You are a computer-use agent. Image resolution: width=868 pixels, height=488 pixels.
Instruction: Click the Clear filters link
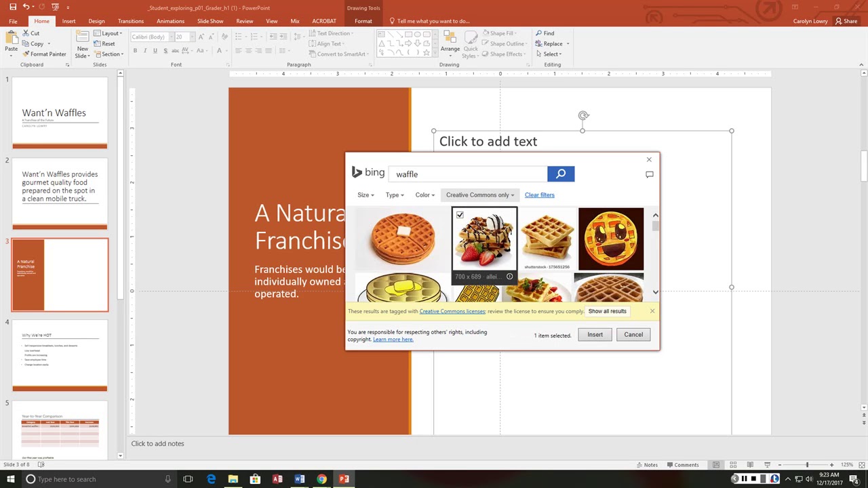(540, 195)
